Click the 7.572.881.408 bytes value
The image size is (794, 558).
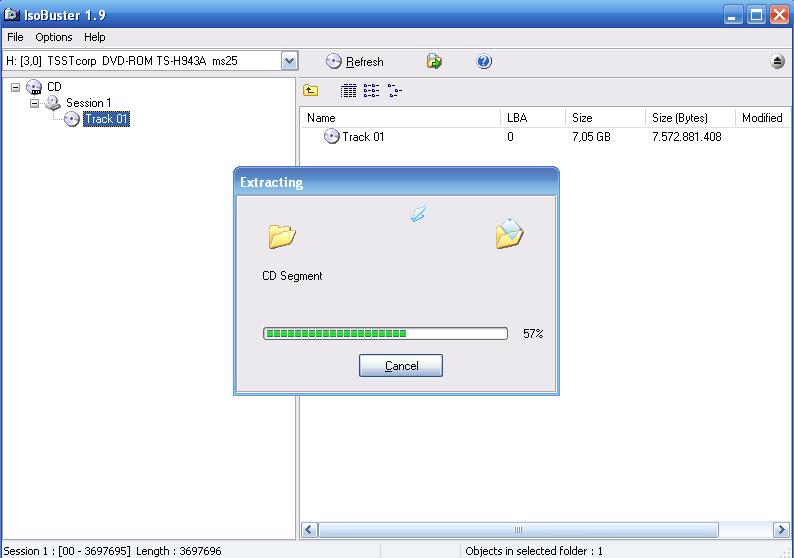point(687,137)
